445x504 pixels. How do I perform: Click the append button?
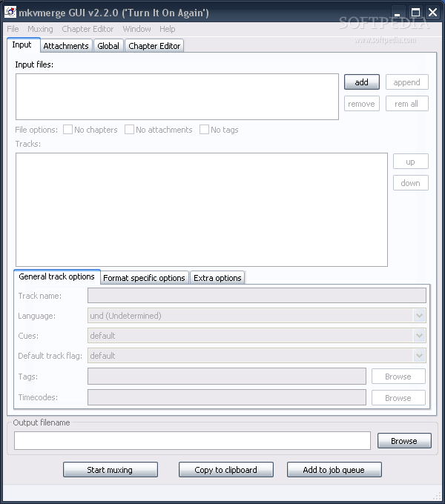(x=406, y=82)
